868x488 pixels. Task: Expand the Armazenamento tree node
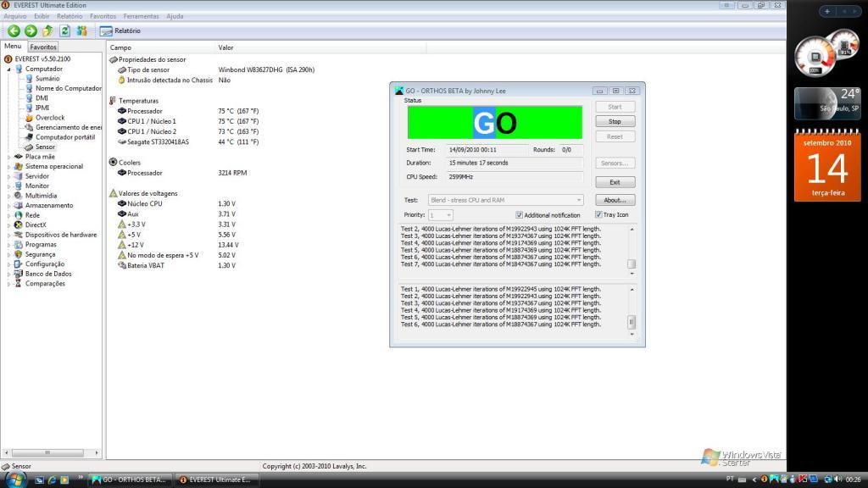(x=8, y=205)
